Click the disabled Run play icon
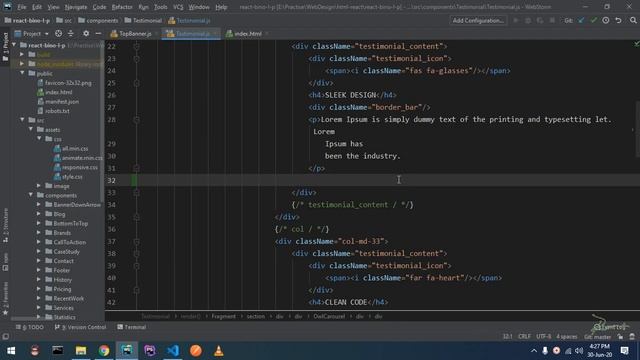 point(516,20)
